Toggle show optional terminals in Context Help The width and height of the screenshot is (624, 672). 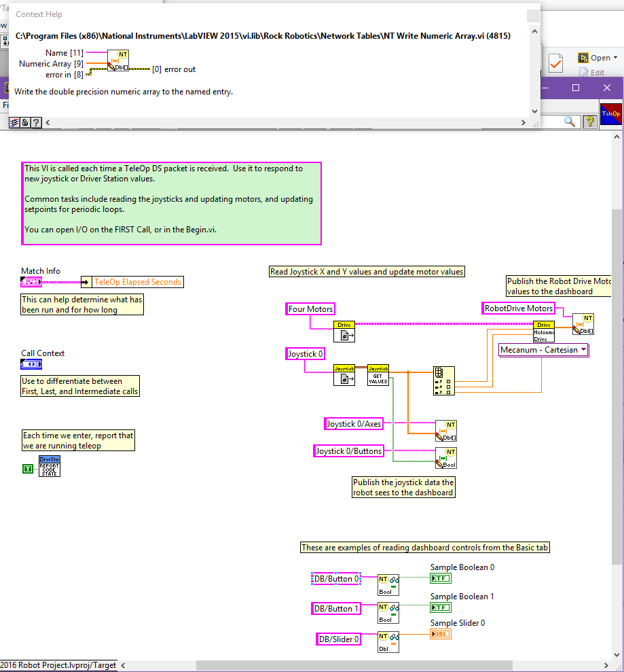14,123
